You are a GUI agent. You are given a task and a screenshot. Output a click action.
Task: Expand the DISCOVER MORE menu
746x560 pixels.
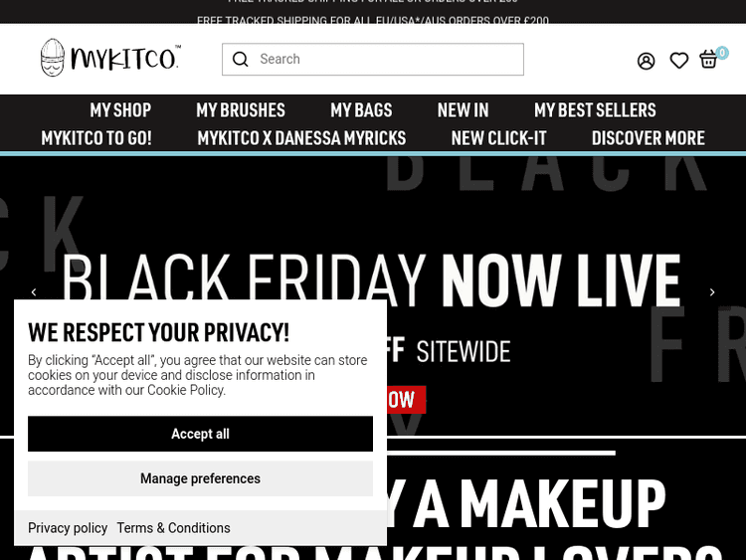tap(648, 138)
